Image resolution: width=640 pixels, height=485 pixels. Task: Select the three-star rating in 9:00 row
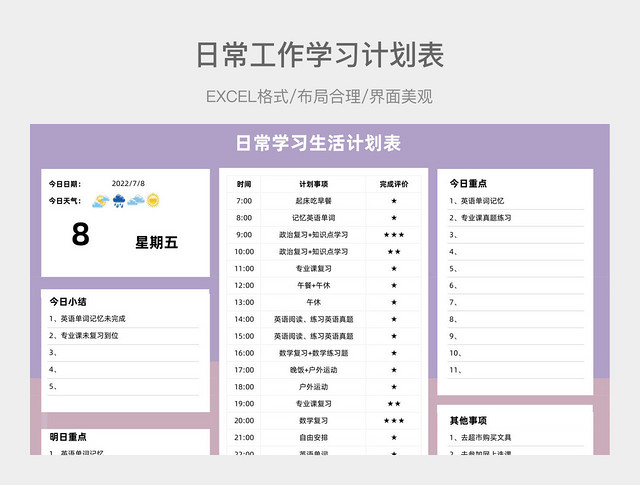394,235
